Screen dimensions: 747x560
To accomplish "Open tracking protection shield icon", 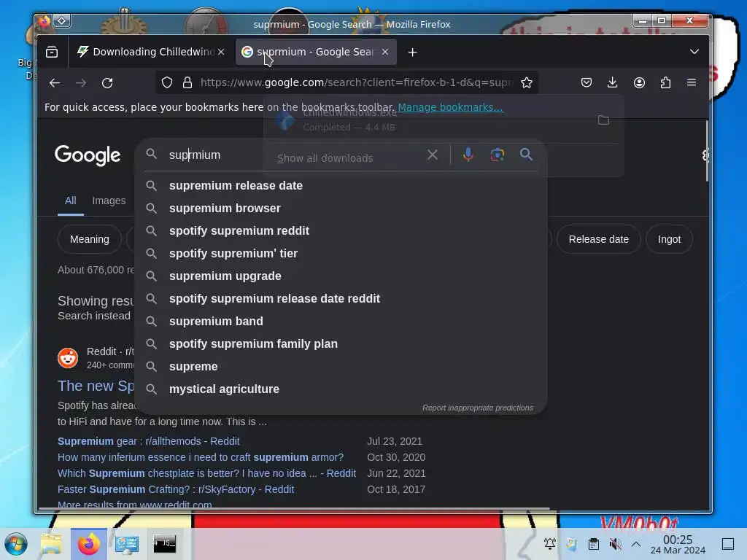I will pyautogui.click(x=167, y=83).
